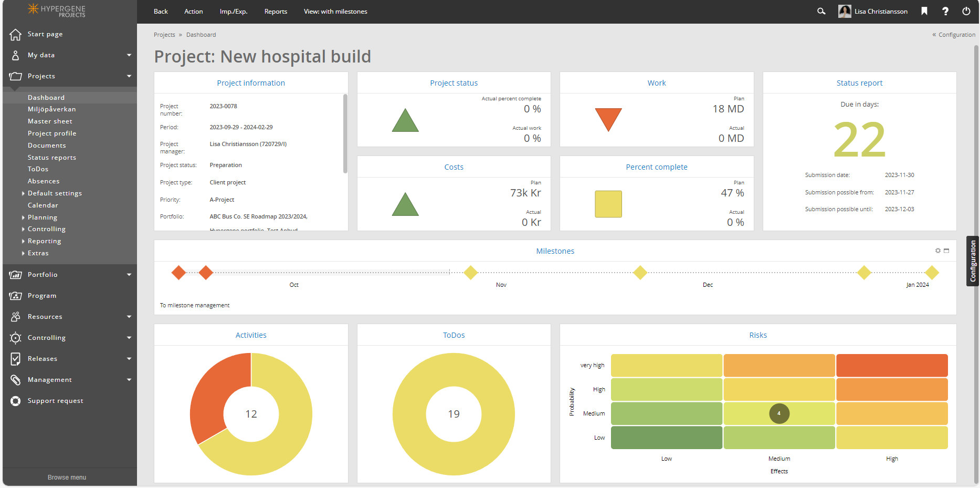Expand the Portfolio menu arrow

coord(129,275)
